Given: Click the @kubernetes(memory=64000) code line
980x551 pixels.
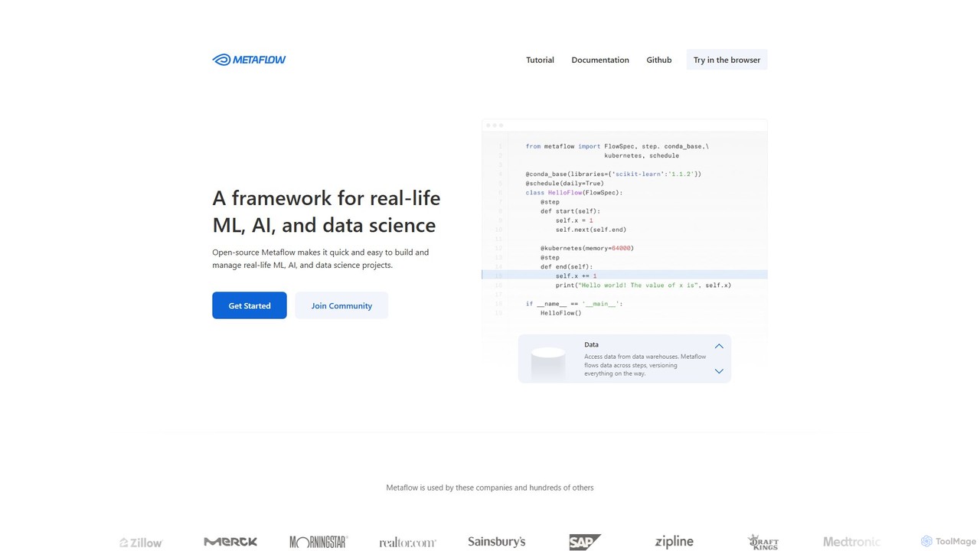Looking at the screenshot, I should pos(587,248).
